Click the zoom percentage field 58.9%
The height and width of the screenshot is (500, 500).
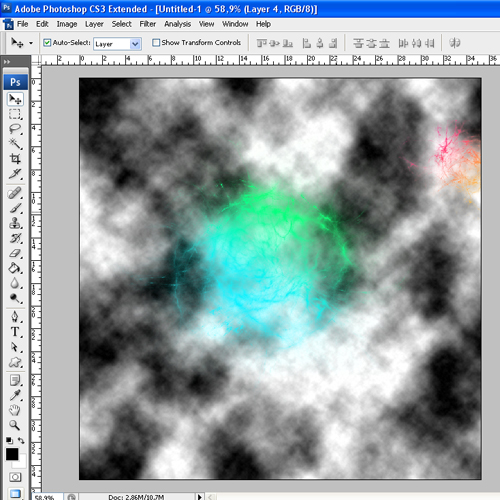pos(48,497)
